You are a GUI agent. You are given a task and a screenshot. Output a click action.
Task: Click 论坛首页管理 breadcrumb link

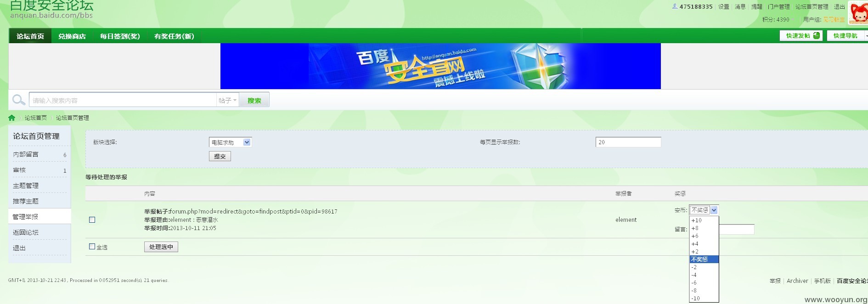tap(73, 118)
